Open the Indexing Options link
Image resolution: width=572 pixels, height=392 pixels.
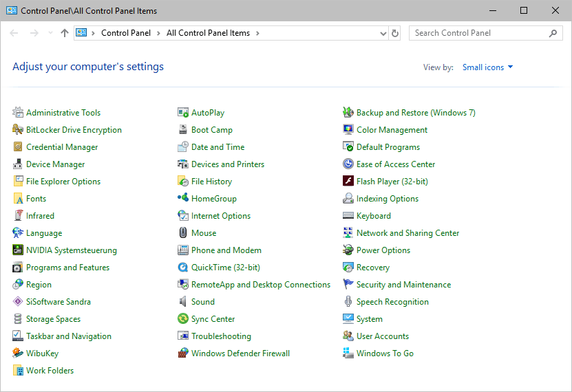388,199
